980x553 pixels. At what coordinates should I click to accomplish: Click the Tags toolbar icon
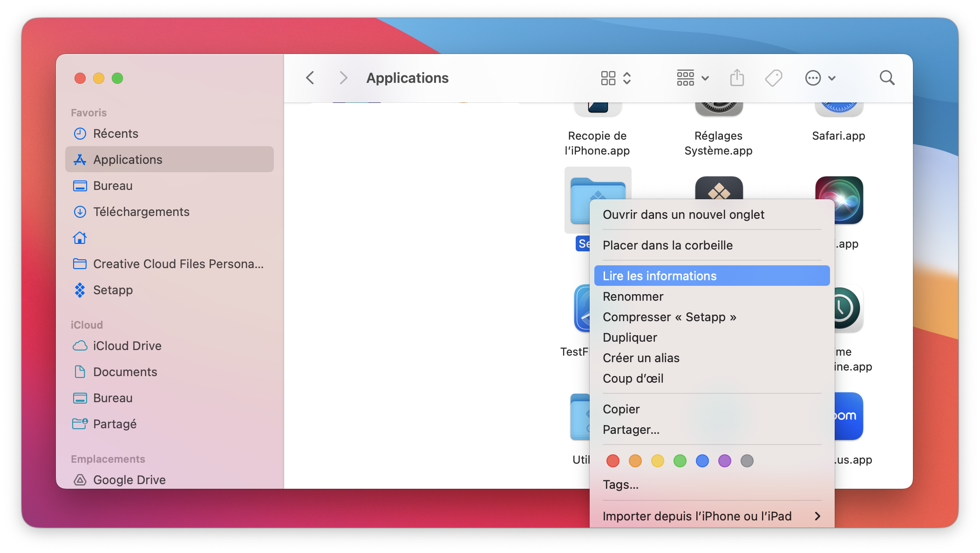pyautogui.click(x=773, y=78)
